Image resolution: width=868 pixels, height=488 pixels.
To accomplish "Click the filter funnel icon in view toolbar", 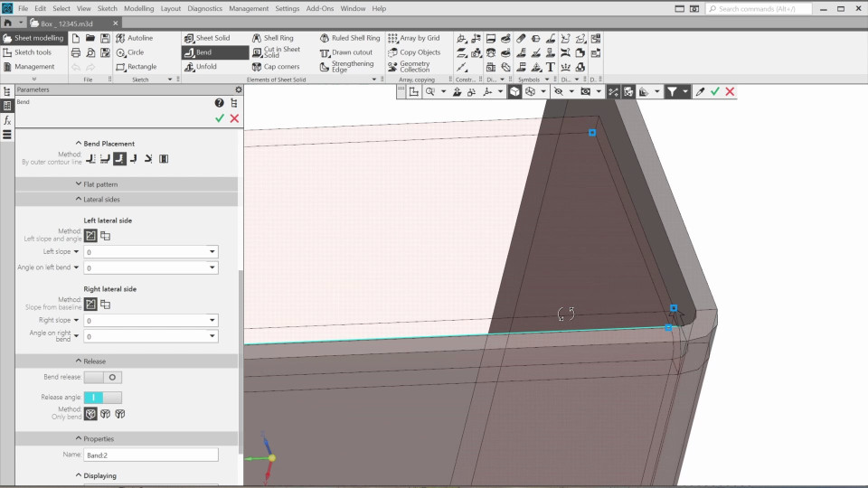I will 673,92.
